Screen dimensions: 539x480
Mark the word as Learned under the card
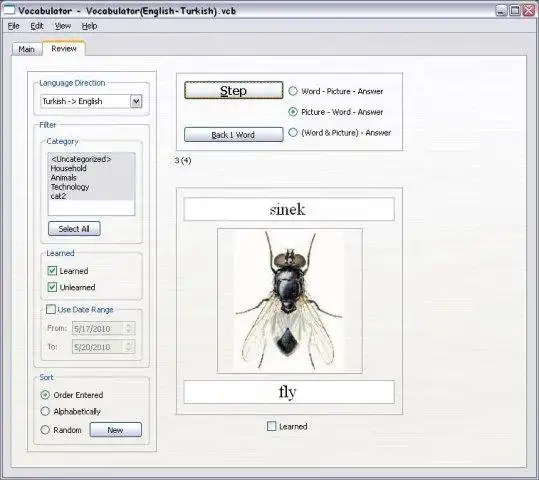pyautogui.click(x=272, y=426)
